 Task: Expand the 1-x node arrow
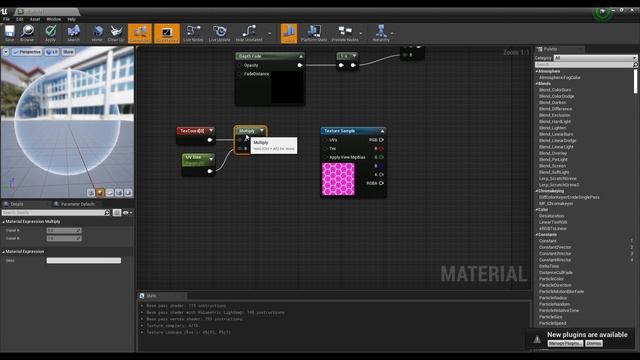point(354,56)
